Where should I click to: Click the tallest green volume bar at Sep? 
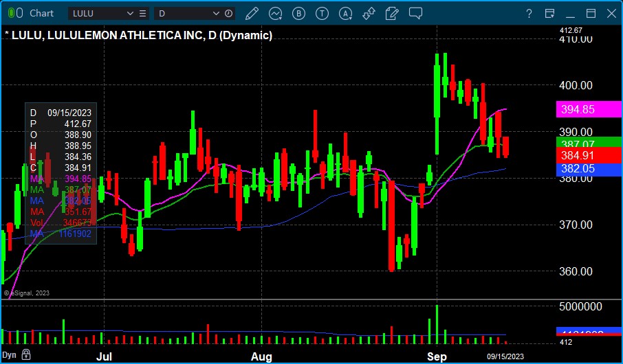tap(437, 324)
